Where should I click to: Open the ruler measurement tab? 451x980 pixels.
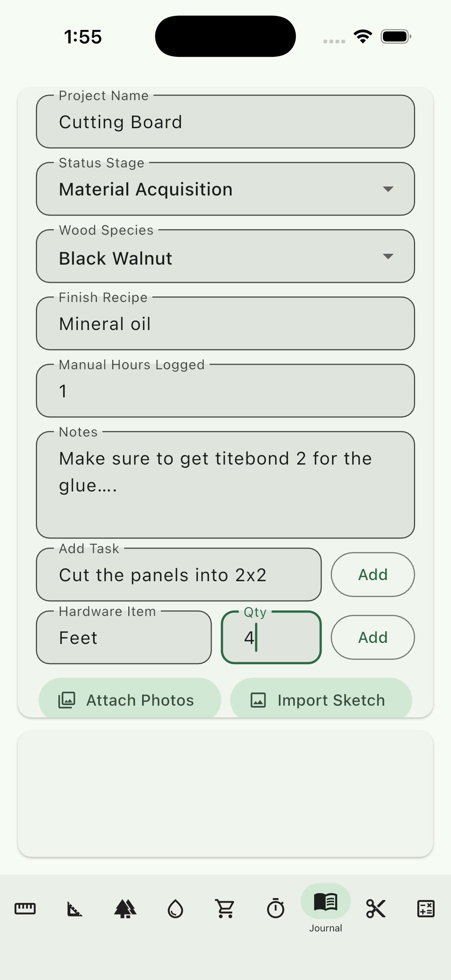[25, 909]
